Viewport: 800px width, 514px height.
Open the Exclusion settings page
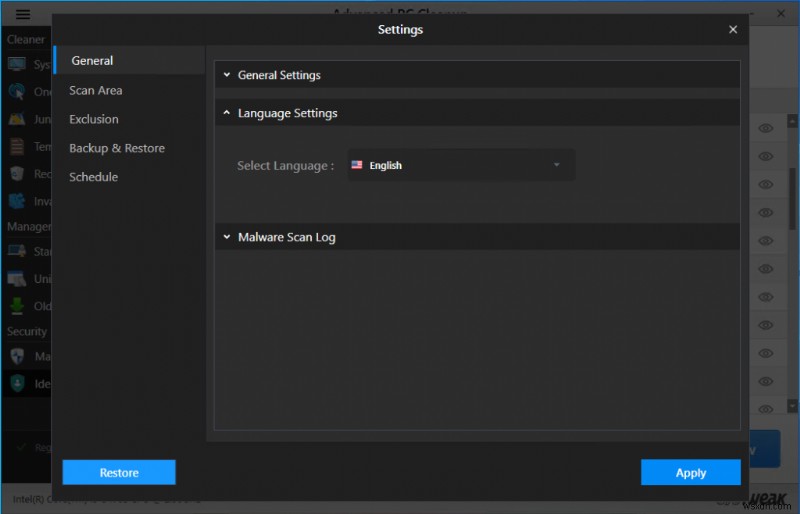[94, 119]
